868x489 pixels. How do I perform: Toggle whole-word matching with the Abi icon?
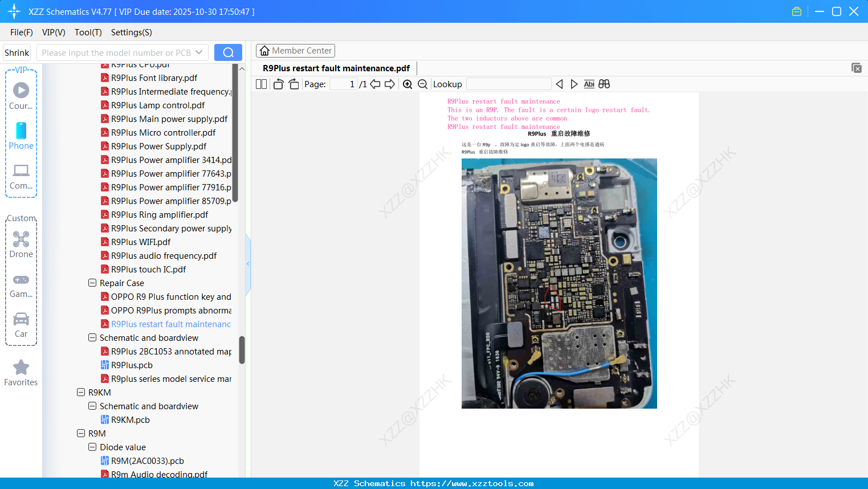(589, 84)
